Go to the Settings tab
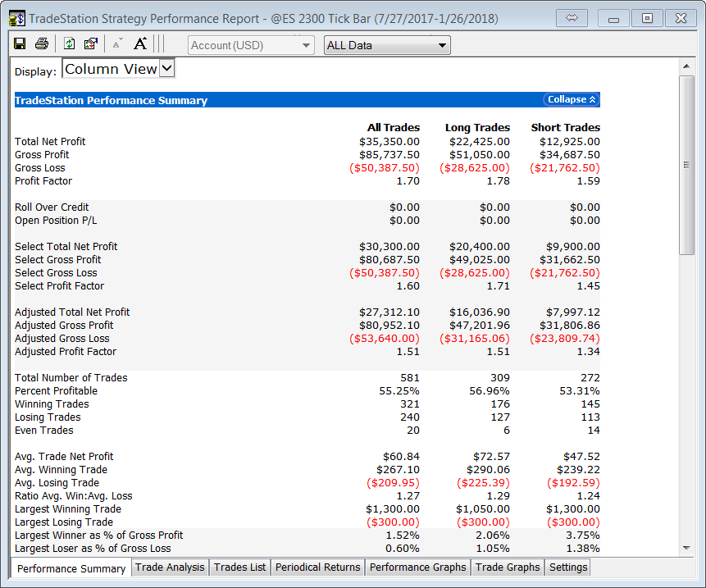Viewport: 706px width, 588px height. point(568,567)
